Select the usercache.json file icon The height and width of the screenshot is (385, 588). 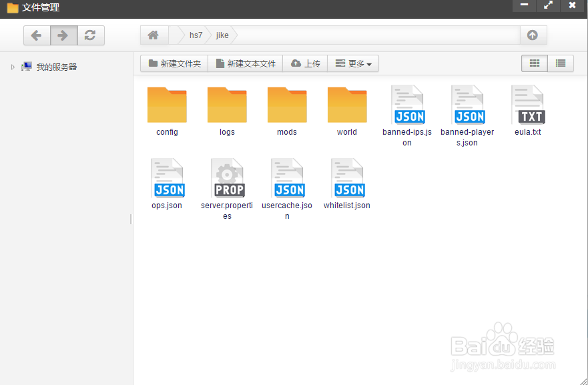point(288,178)
